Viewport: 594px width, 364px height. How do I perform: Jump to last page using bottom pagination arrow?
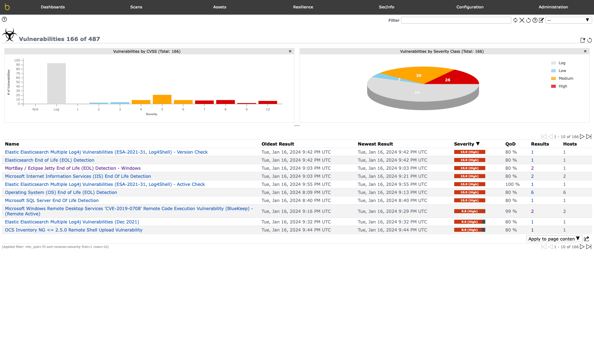pos(589,247)
